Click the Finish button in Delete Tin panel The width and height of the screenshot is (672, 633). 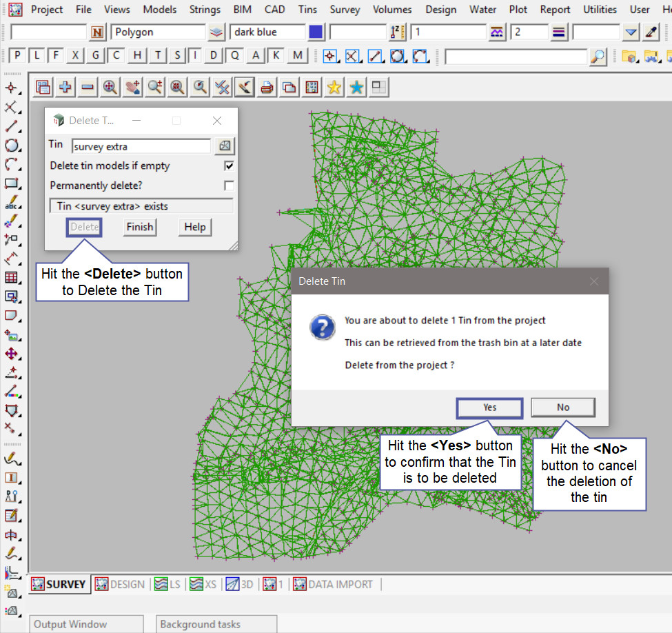[x=139, y=227]
